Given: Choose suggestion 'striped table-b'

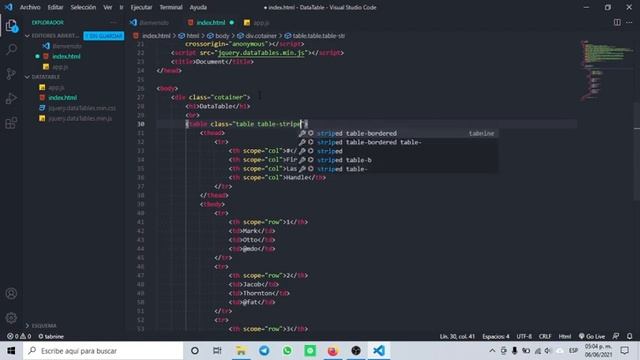Looking at the screenshot, I should (x=398, y=160).
